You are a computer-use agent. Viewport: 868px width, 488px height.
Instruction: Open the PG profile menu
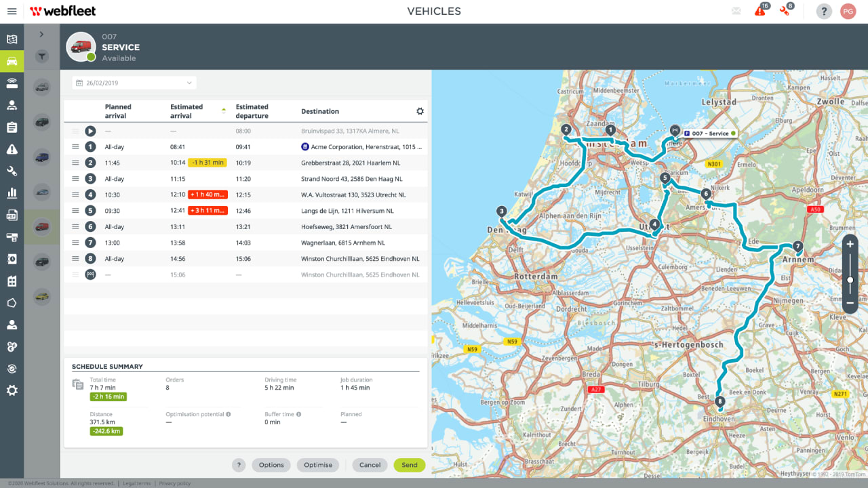[x=848, y=11]
